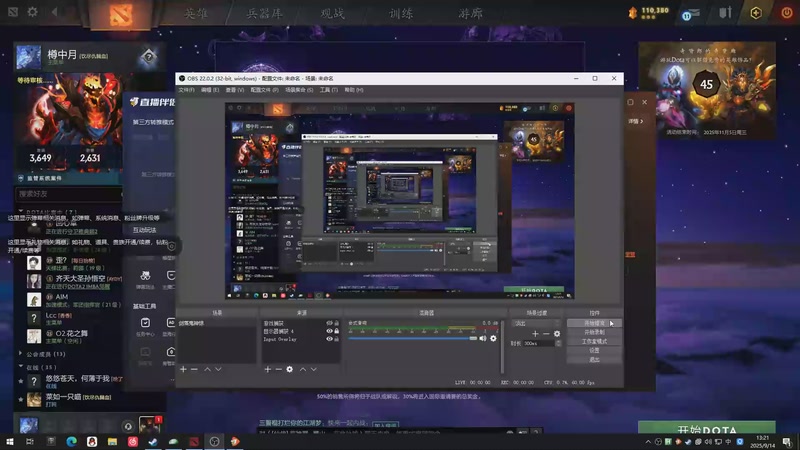
Task: Click OBS start recording button
Action: pyautogui.click(x=594, y=332)
